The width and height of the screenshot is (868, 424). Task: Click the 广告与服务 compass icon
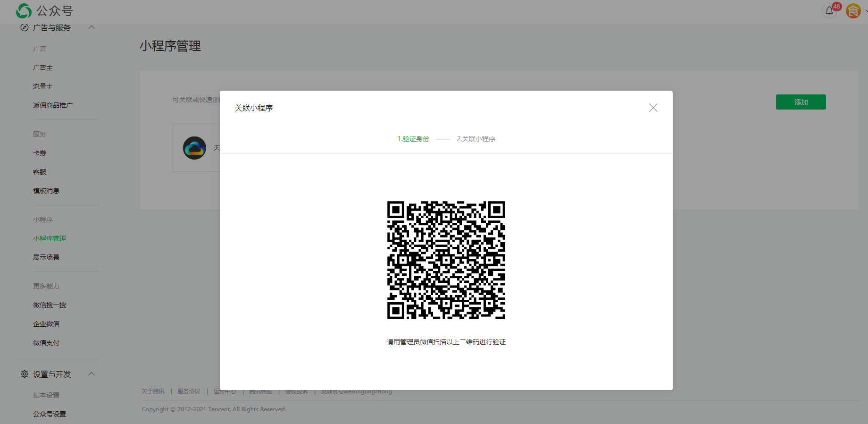click(25, 27)
